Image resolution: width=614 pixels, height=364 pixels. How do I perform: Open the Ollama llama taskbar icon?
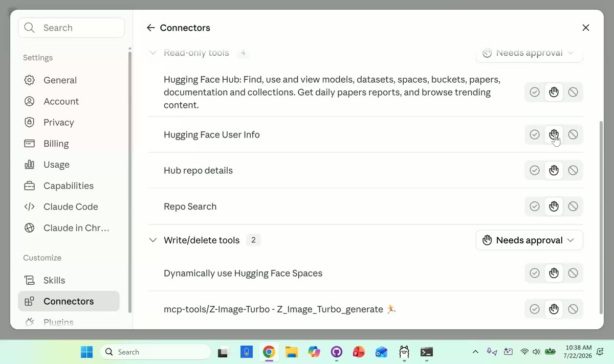point(404,352)
